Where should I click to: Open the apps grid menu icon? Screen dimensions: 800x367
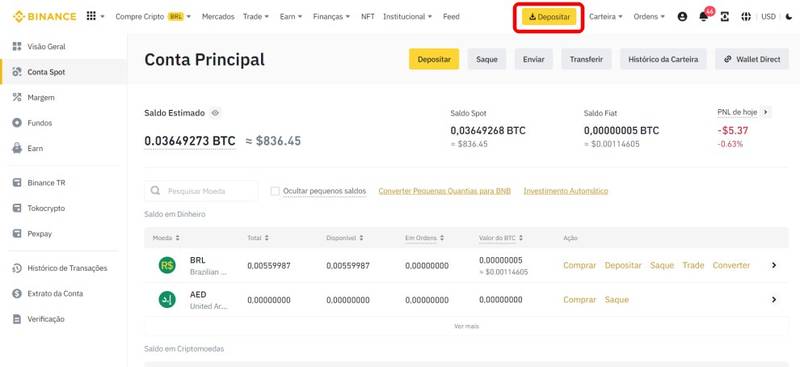91,16
